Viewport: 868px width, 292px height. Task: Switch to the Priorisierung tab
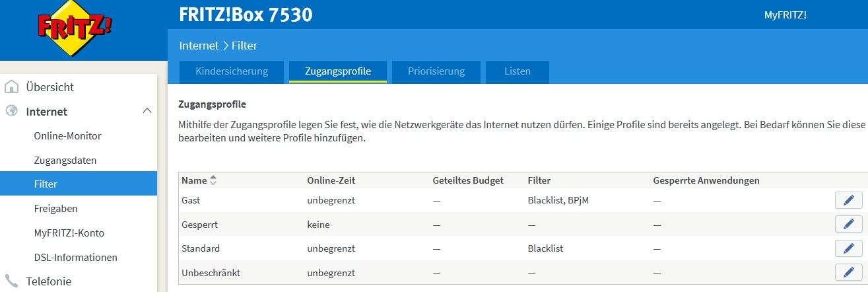436,71
